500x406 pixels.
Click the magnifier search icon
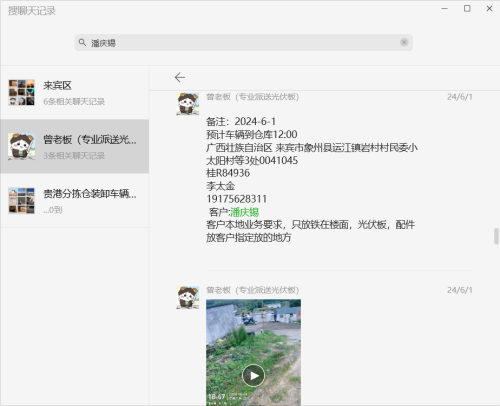82,42
